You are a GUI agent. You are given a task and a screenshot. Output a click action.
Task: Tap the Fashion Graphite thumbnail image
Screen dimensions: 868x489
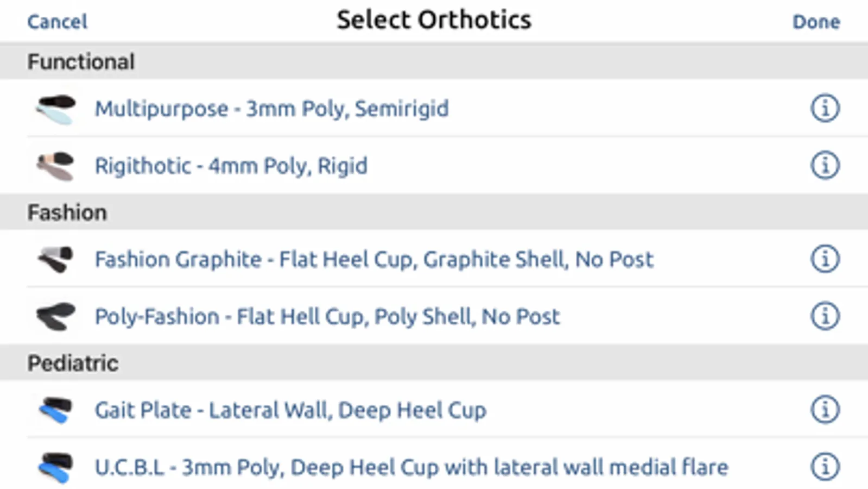click(56, 259)
